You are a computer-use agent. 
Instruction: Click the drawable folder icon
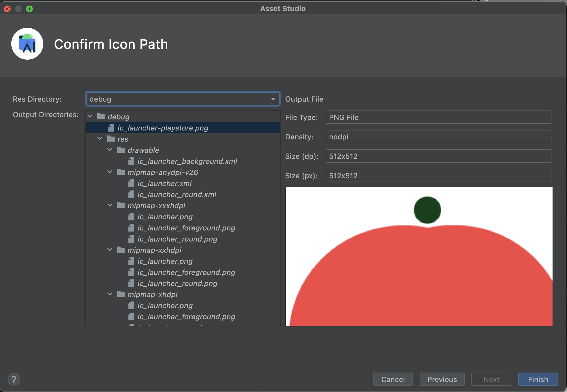coord(121,150)
